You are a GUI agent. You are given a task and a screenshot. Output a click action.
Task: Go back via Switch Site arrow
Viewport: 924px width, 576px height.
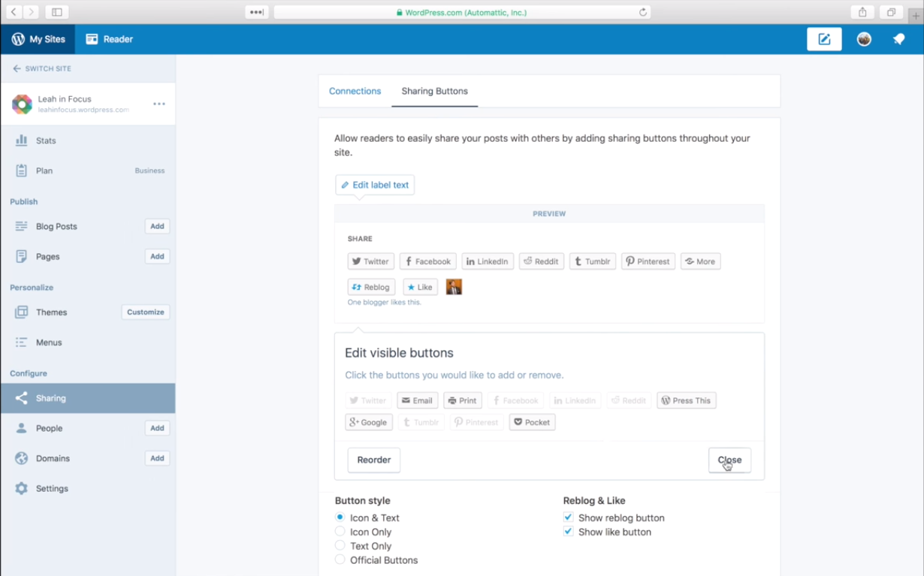pos(17,68)
